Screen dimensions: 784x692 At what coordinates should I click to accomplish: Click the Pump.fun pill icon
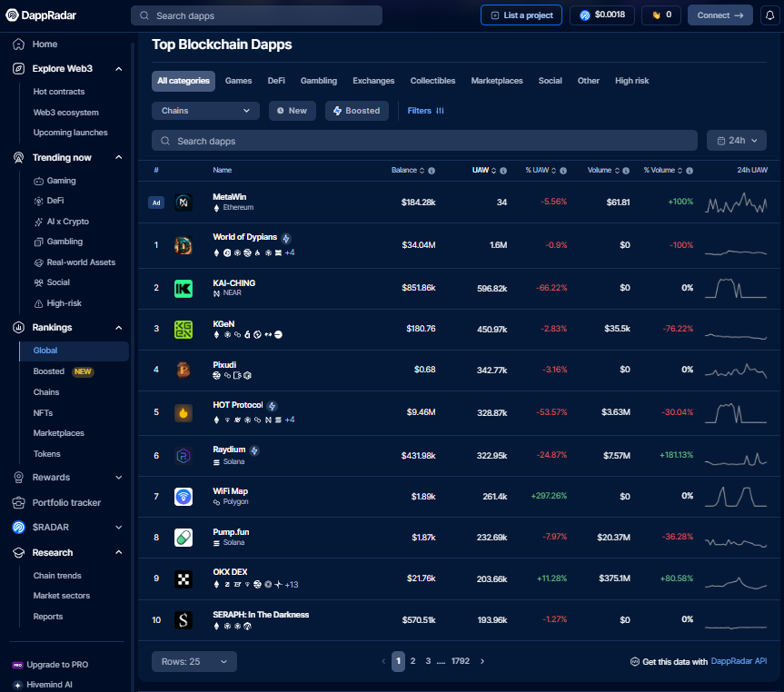coord(184,538)
